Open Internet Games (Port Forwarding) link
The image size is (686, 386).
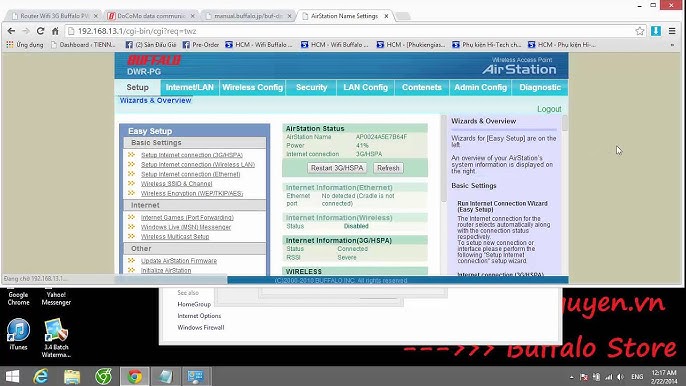[187, 218]
